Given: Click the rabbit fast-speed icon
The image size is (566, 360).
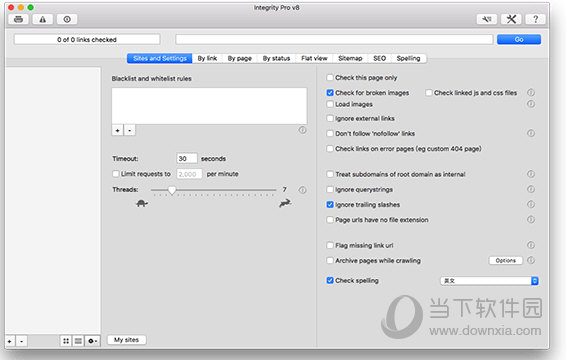Looking at the screenshot, I should point(285,203).
